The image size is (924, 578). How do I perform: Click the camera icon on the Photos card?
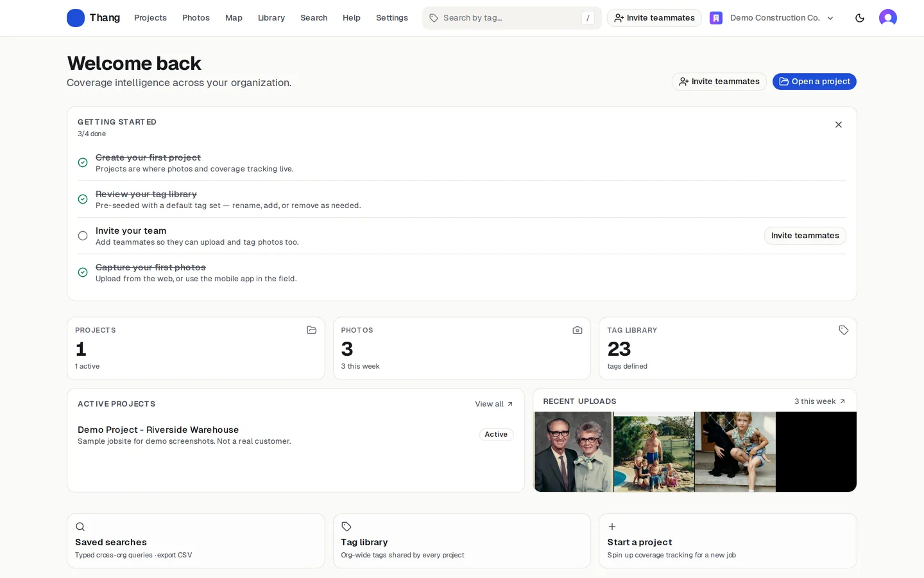(577, 330)
